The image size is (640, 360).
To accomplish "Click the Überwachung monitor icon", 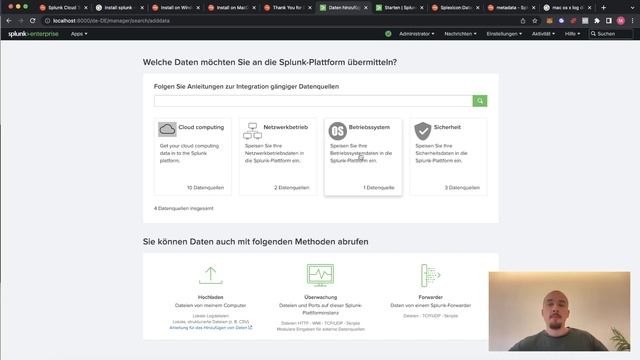I will coord(320,275).
